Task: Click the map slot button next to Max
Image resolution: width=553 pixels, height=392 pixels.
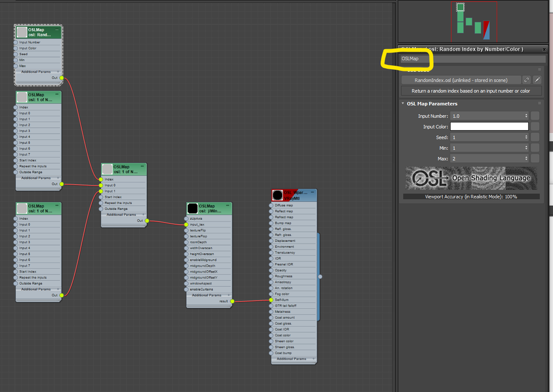Action: [x=535, y=159]
